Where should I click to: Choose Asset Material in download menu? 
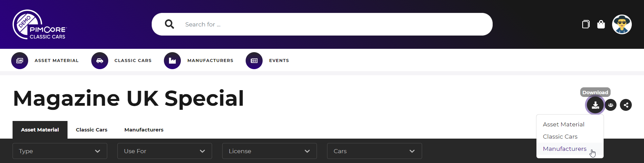570,124
